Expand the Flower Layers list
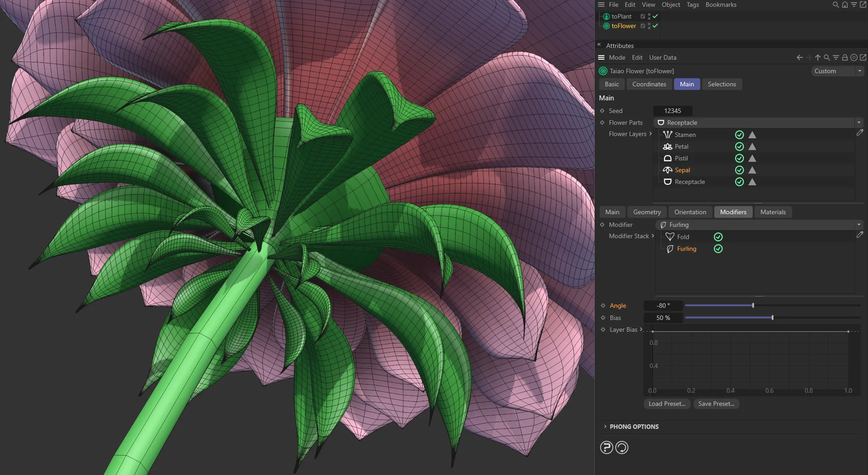This screenshot has width=868, height=475. point(650,134)
